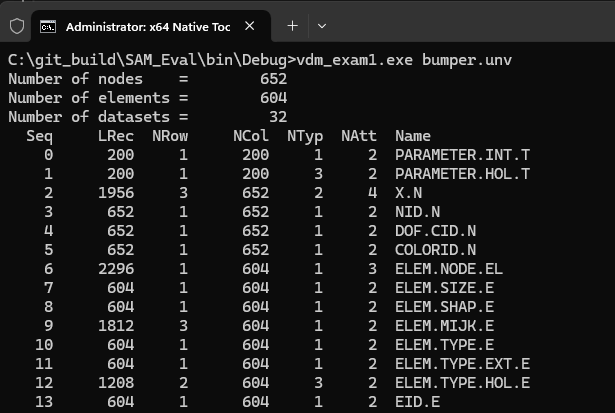615x413 pixels.
Task: Click the 'Number of datasets' value 32
Action: click(278, 117)
